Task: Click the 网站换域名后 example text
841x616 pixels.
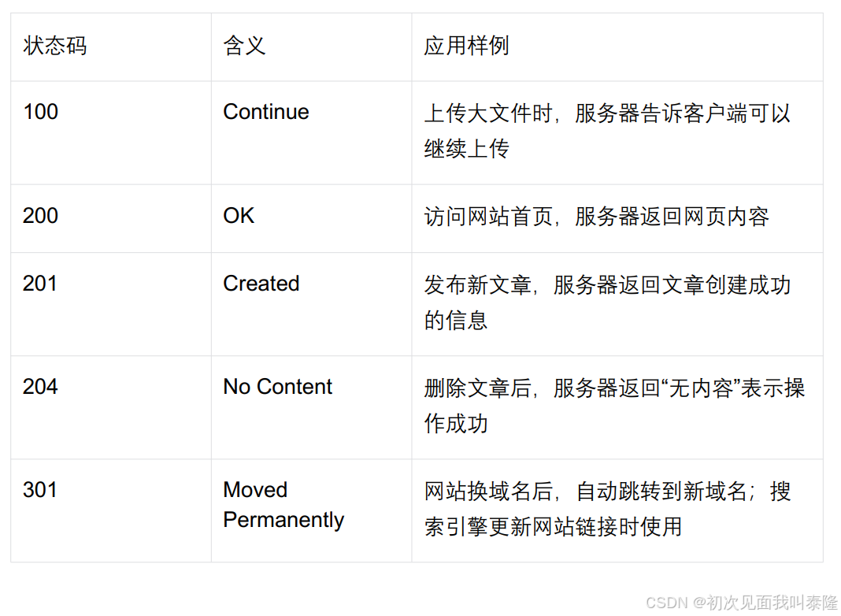Action: pos(607,509)
